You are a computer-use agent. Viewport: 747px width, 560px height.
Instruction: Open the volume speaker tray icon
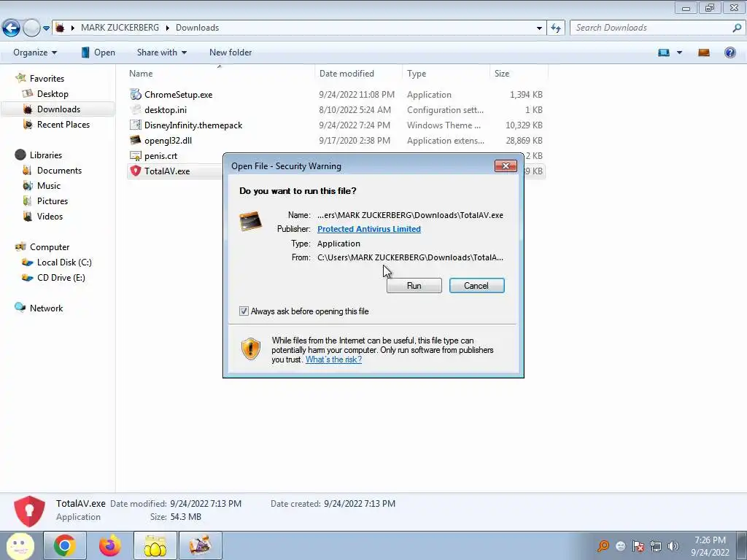(673, 545)
